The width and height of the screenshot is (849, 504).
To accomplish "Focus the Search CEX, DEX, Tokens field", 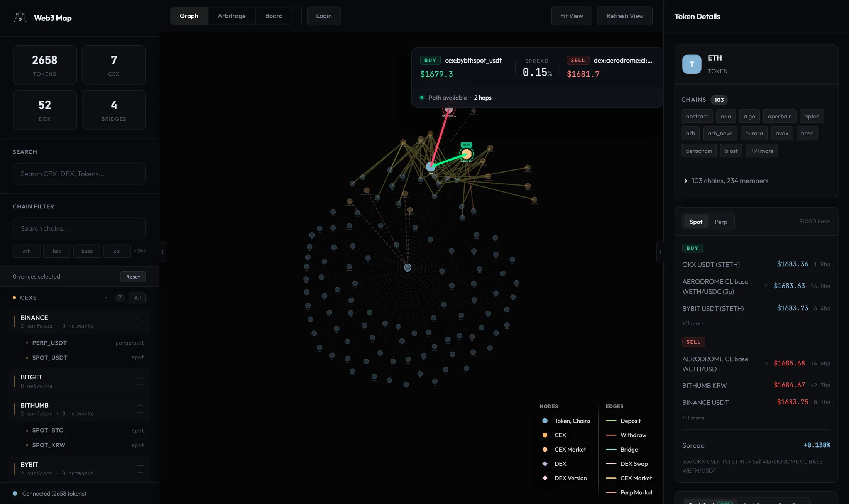I will point(79,174).
